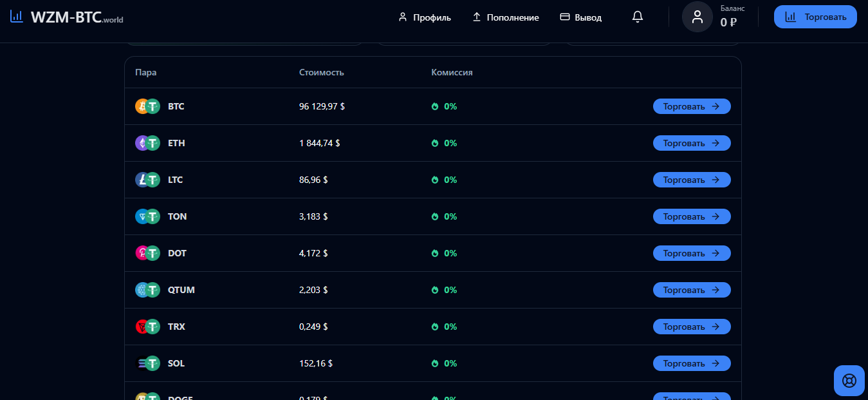The image size is (868, 400).
Task: Click the price 4,172 $
Action: pyautogui.click(x=313, y=253)
